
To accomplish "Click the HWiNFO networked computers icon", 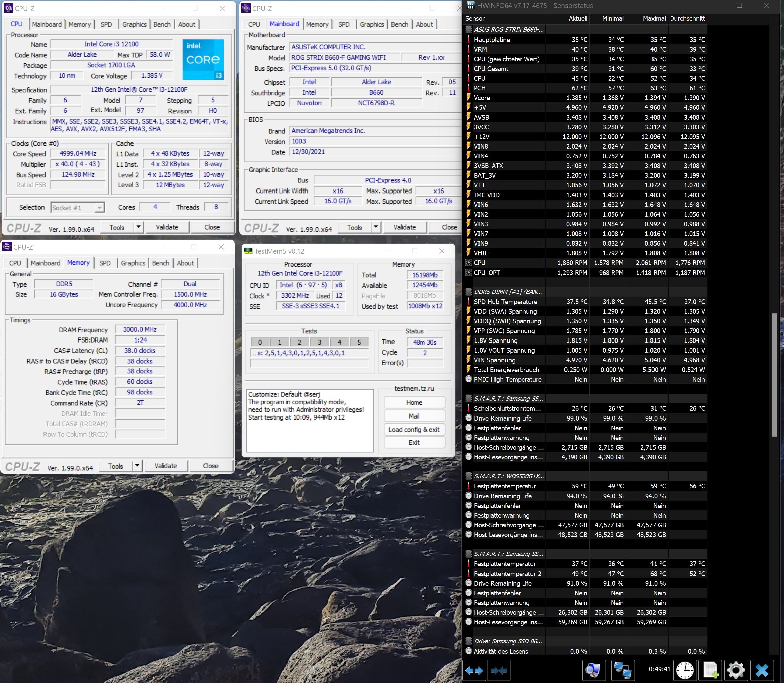I will click(x=622, y=670).
